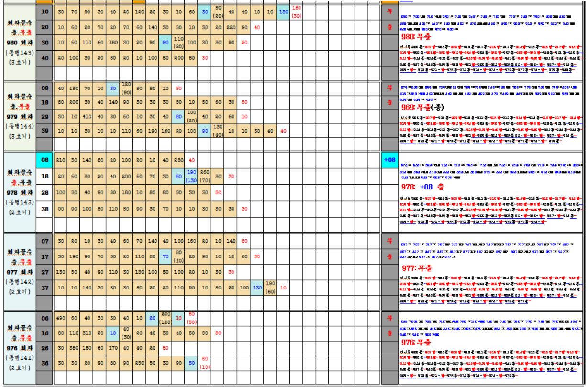The width and height of the screenshot is (588, 389).
Task: Select the cell containing 380
Action: [x=74, y=348]
